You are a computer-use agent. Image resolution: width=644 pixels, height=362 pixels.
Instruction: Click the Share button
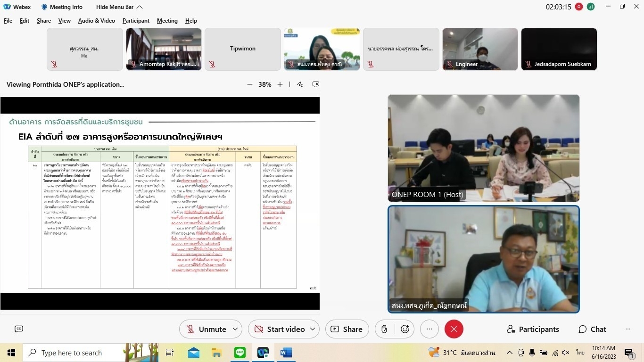(x=347, y=329)
